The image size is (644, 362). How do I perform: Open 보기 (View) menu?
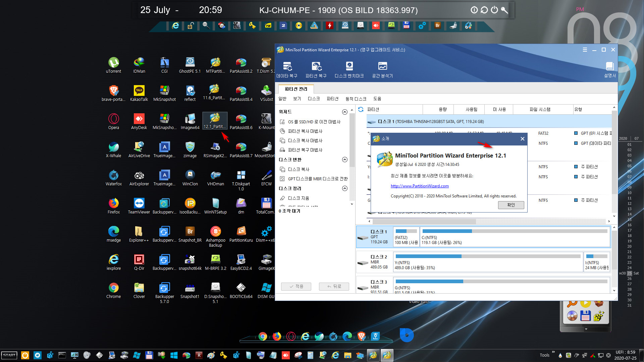tap(297, 99)
